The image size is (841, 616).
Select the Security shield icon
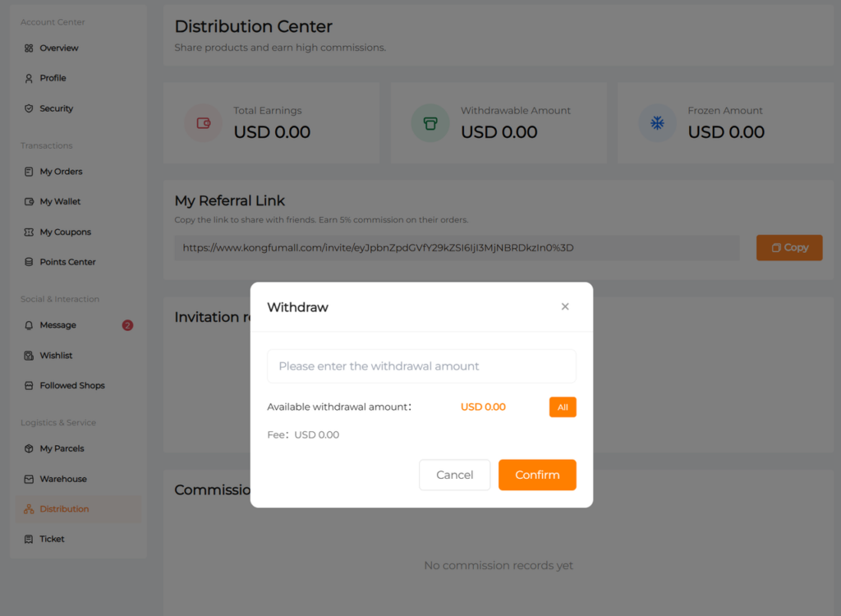pyautogui.click(x=29, y=108)
